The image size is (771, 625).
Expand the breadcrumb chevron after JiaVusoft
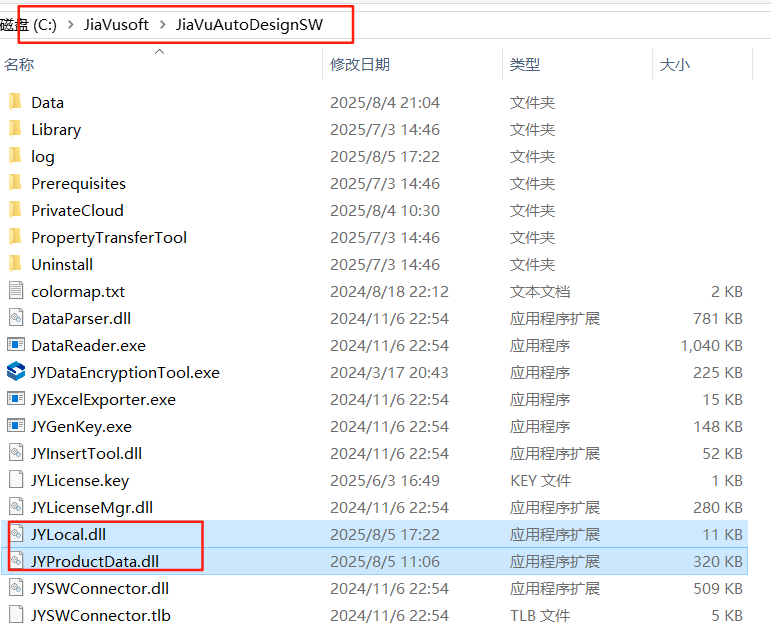[x=163, y=25]
